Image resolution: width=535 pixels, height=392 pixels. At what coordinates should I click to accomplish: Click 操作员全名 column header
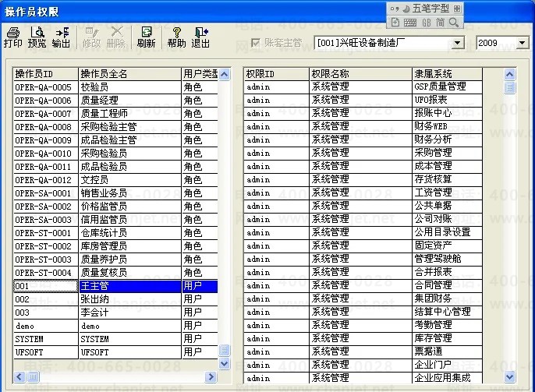(130, 74)
